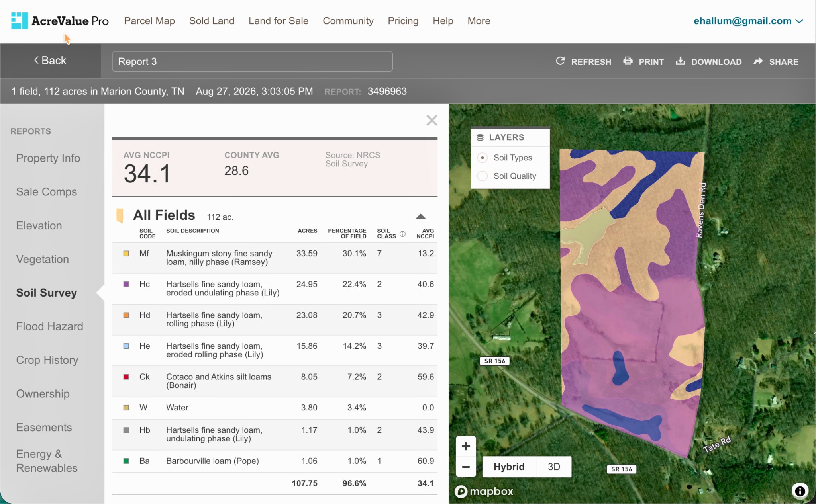
Task: Click the SHARE button label
Action: pyautogui.click(x=784, y=62)
